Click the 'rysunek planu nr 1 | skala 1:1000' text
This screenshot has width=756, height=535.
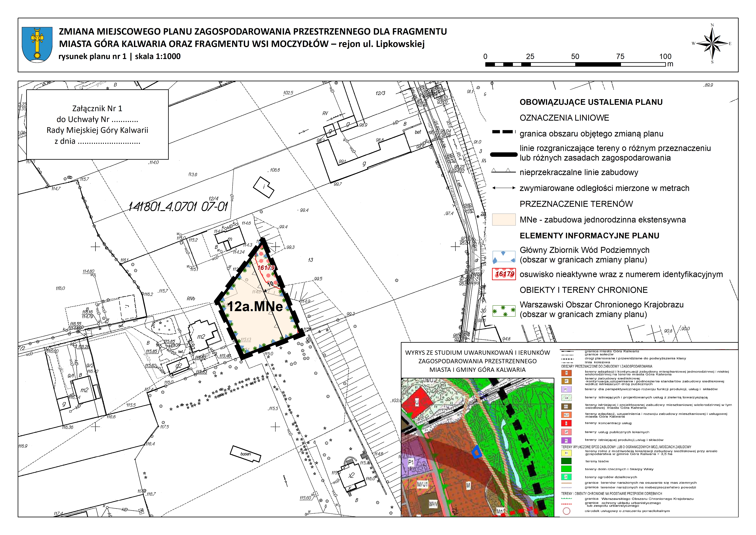[119, 56]
